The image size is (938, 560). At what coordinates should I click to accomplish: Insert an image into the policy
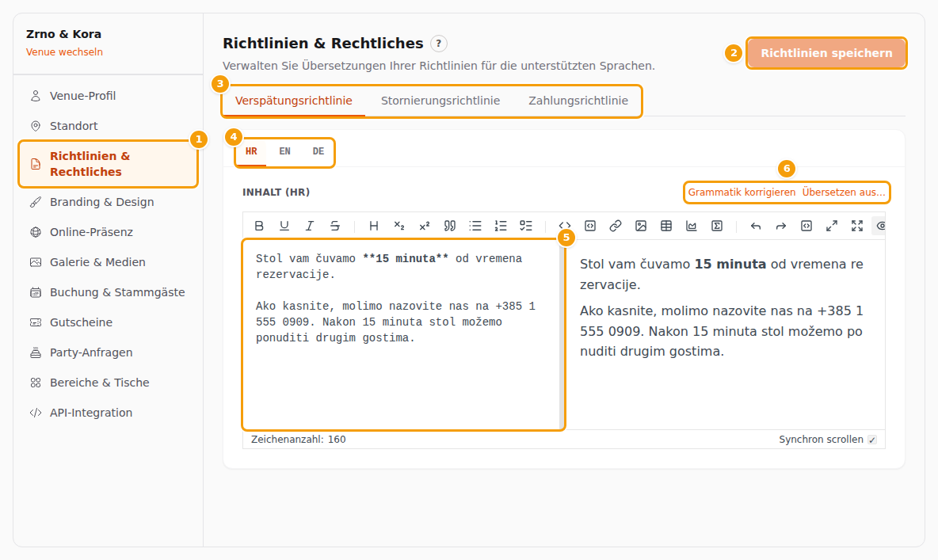(641, 226)
